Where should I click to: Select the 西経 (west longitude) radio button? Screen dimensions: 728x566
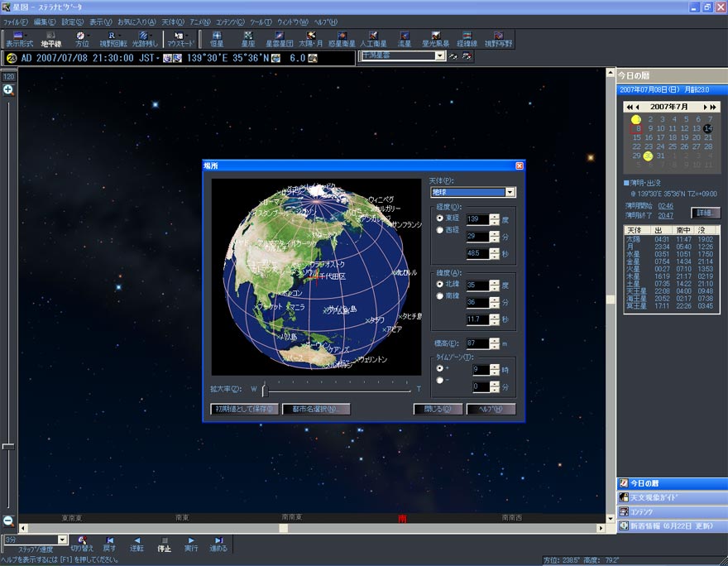pos(440,230)
